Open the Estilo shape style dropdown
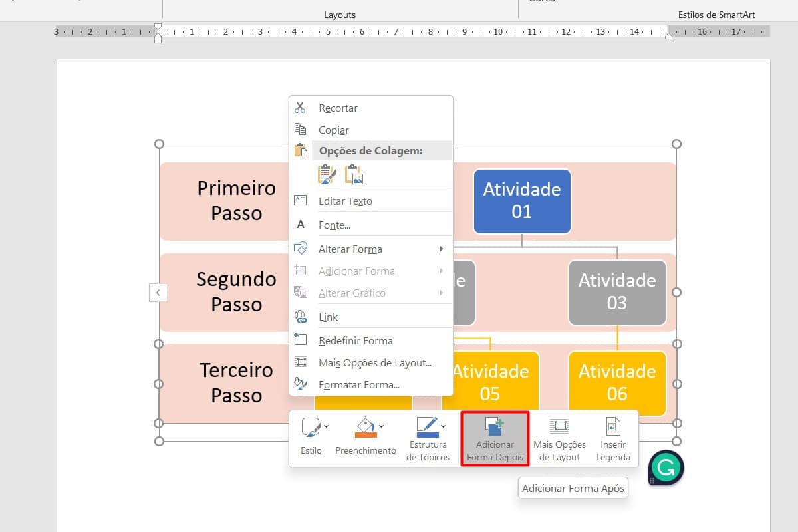This screenshot has height=532, width=798. [x=327, y=426]
